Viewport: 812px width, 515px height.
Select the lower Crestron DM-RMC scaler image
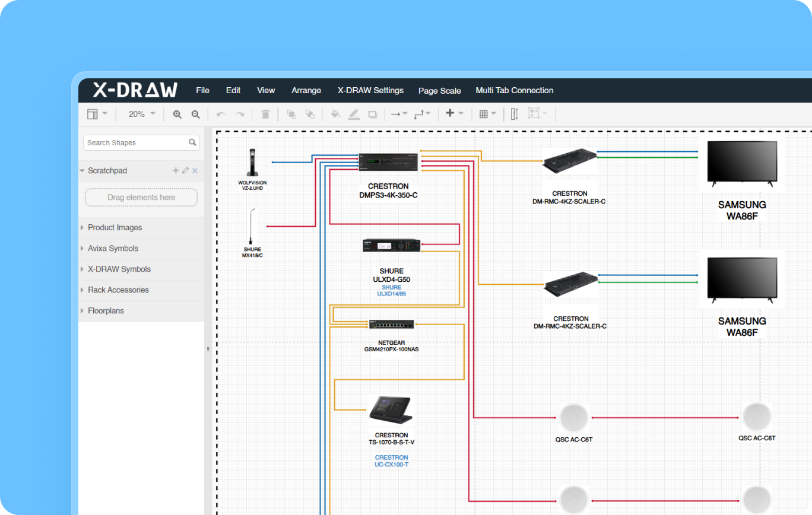(570, 285)
